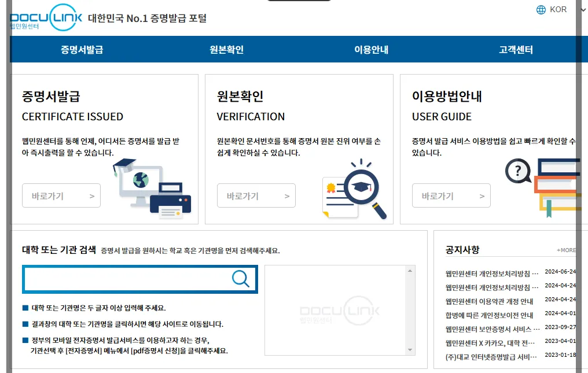
Task: Click the search magnifier icon
Action: pyautogui.click(x=241, y=279)
